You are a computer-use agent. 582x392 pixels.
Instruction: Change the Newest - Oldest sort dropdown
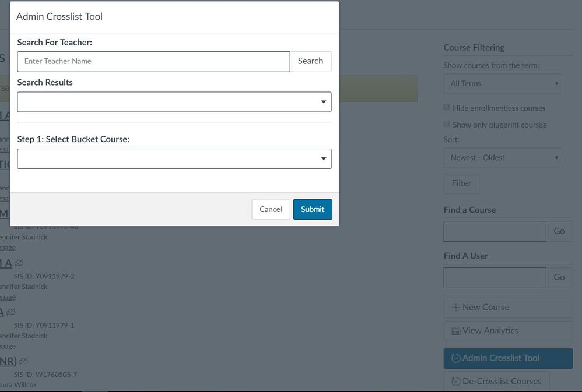(x=503, y=158)
